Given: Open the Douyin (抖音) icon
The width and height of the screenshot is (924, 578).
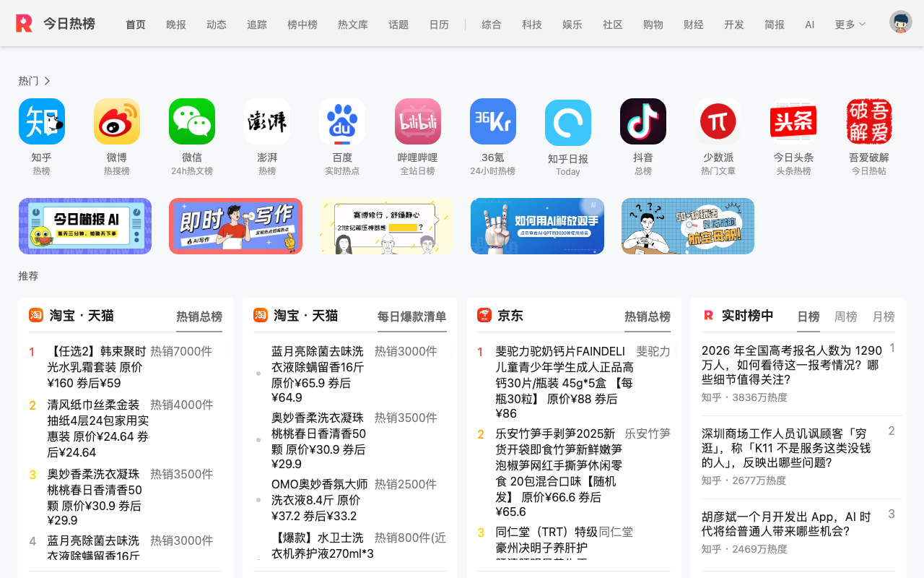Looking at the screenshot, I should click(x=643, y=121).
